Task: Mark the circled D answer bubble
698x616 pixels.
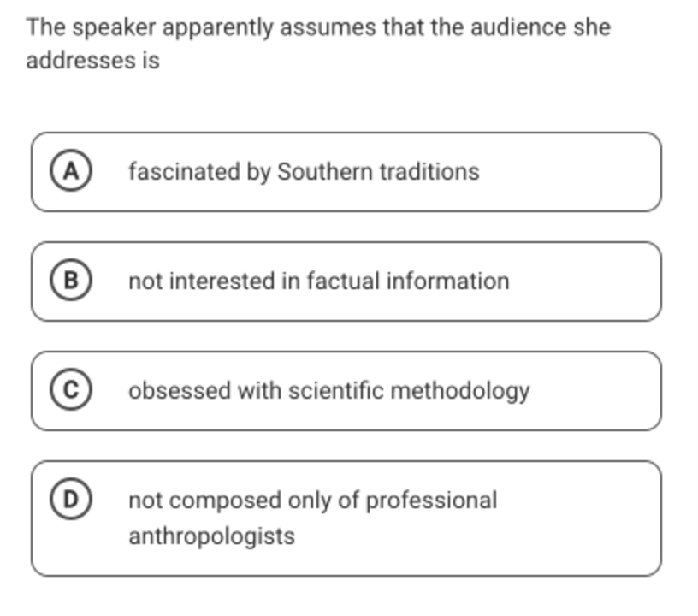Action: coord(71,499)
